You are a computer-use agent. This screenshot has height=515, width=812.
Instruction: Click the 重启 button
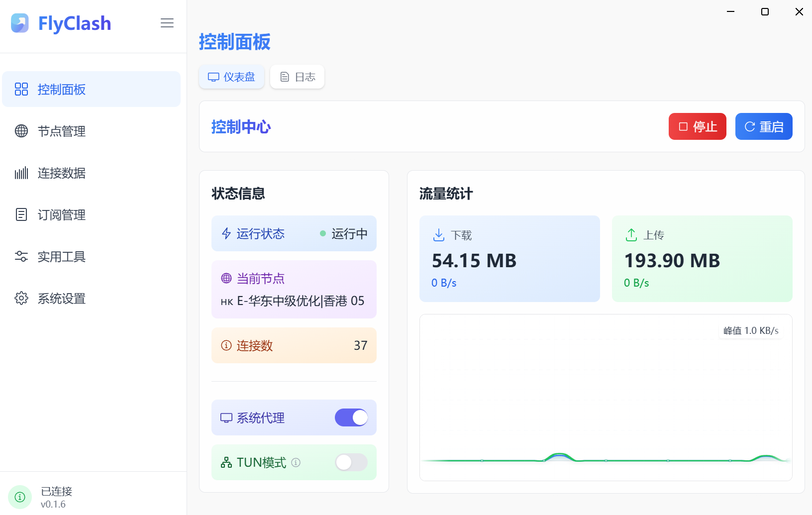(x=764, y=126)
